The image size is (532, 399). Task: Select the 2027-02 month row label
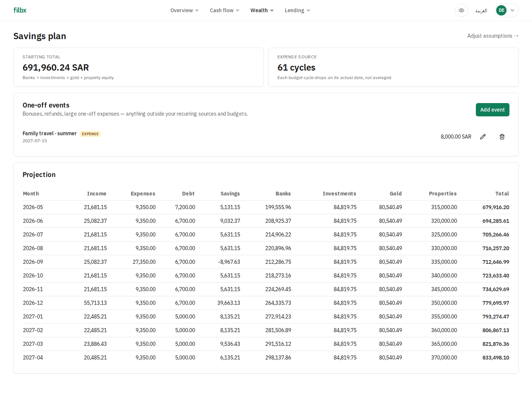click(33, 330)
